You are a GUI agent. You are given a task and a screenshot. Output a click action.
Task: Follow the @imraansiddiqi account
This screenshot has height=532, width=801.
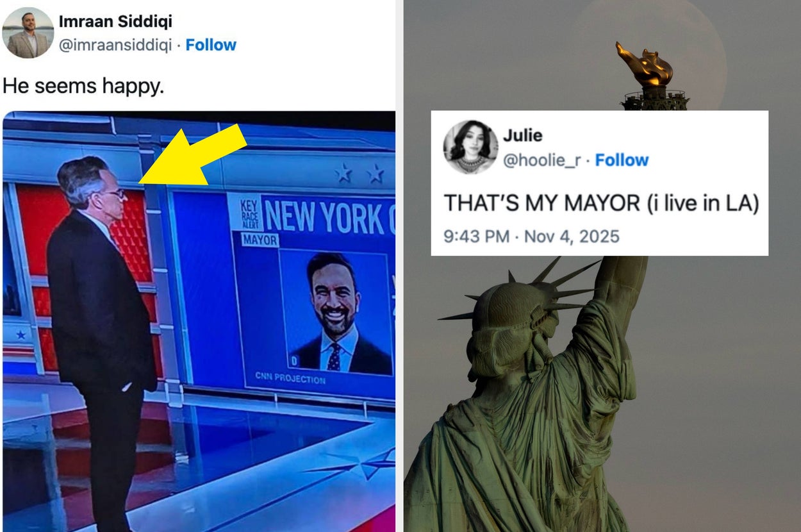point(211,45)
